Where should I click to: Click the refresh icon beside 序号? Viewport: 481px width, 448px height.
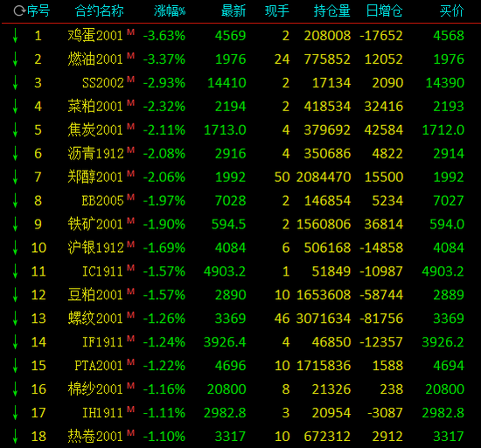point(19,11)
